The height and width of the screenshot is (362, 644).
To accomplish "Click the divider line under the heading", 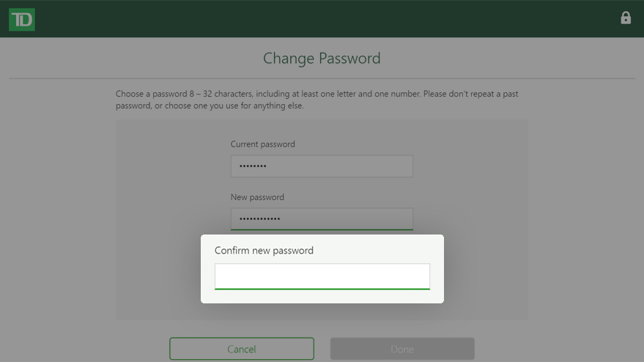I will (322, 78).
